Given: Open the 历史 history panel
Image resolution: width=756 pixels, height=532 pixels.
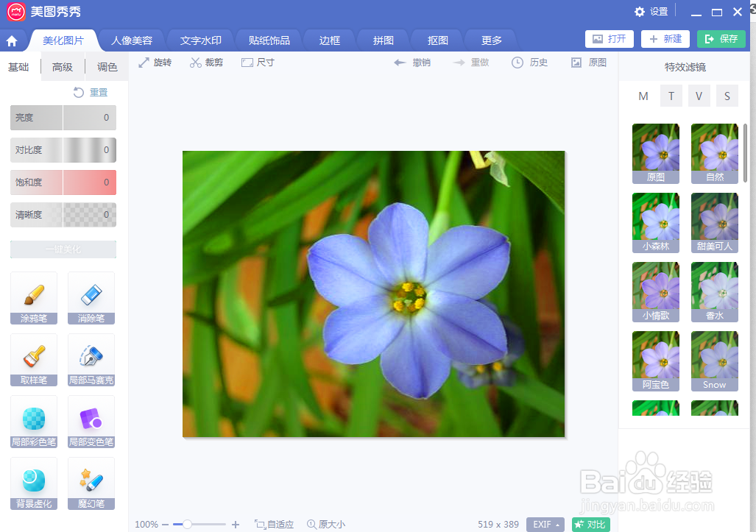Looking at the screenshot, I should (x=529, y=63).
